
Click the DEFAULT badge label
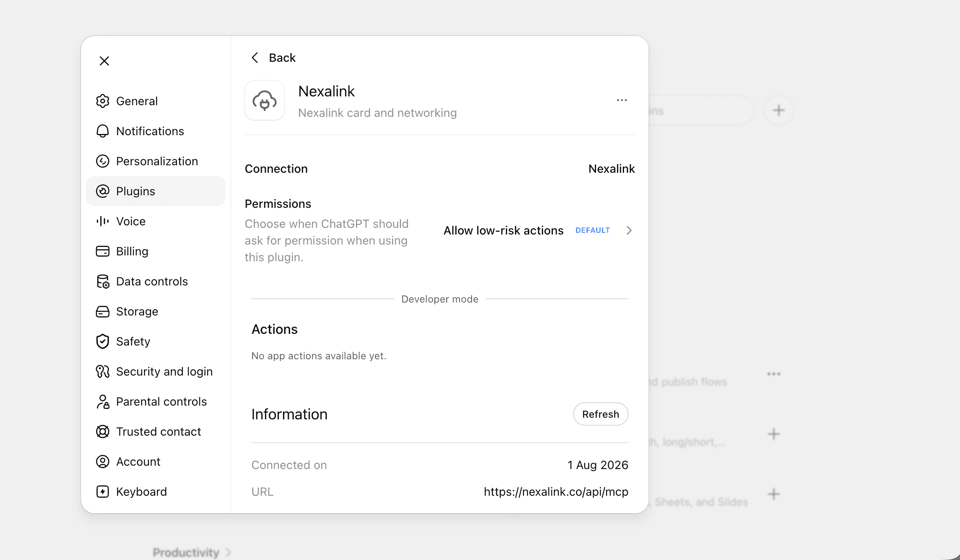coord(593,230)
